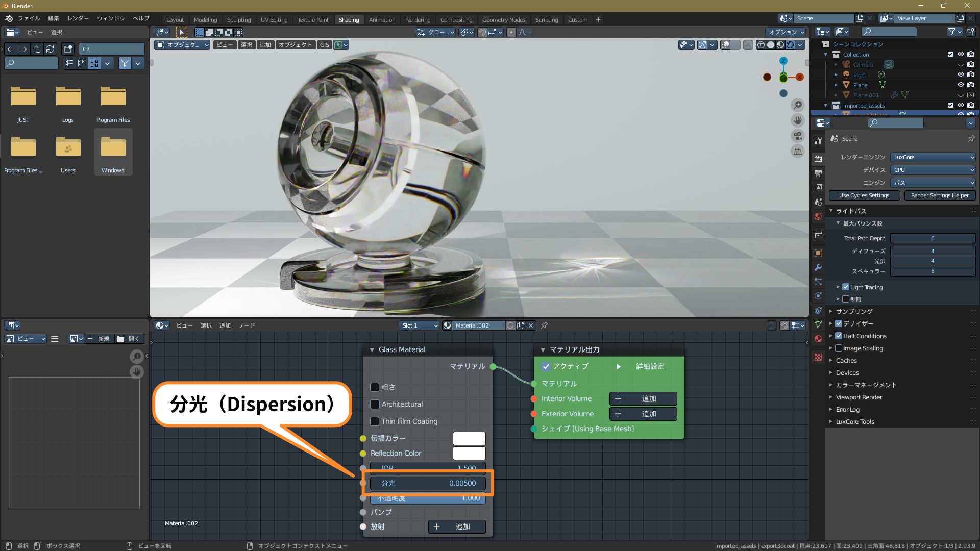Image resolution: width=980 pixels, height=551 pixels.
Task: Open the Slot 1 material slot dropdown
Action: 419,325
